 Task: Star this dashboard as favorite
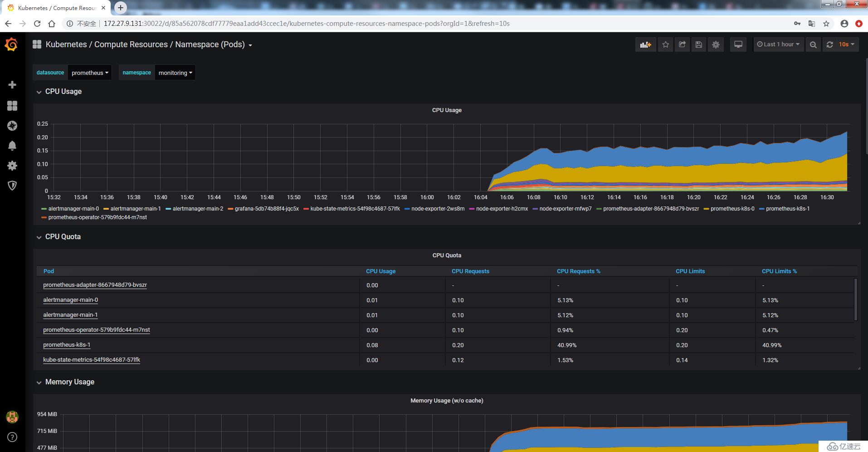pyautogui.click(x=665, y=44)
